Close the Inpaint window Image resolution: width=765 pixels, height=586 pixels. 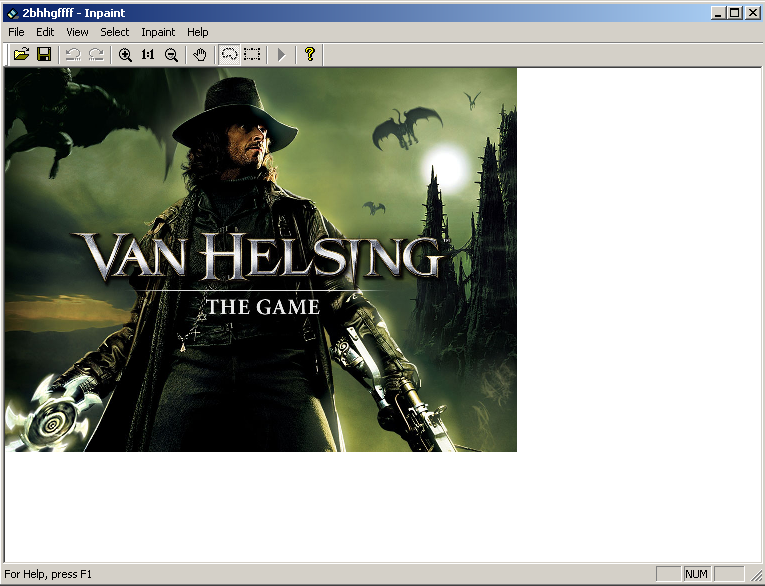(x=753, y=13)
